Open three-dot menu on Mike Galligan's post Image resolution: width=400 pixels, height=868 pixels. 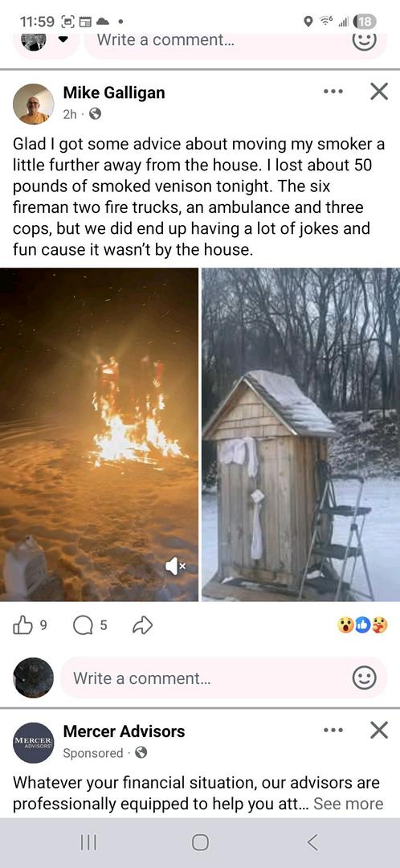click(x=333, y=92)
